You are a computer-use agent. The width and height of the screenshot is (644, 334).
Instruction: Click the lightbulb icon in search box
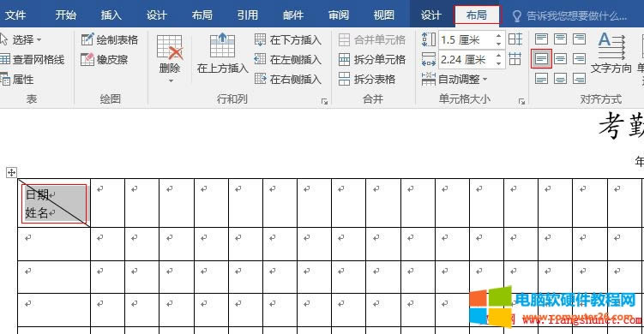tap(517, 16)
